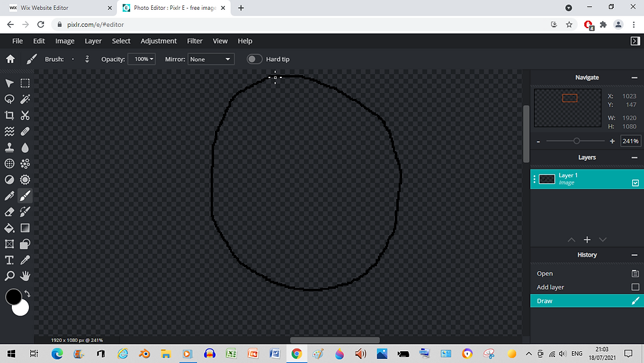Screen dimensions: 644x363
Task: Open the Edit menu
Action: pos(39,41)
